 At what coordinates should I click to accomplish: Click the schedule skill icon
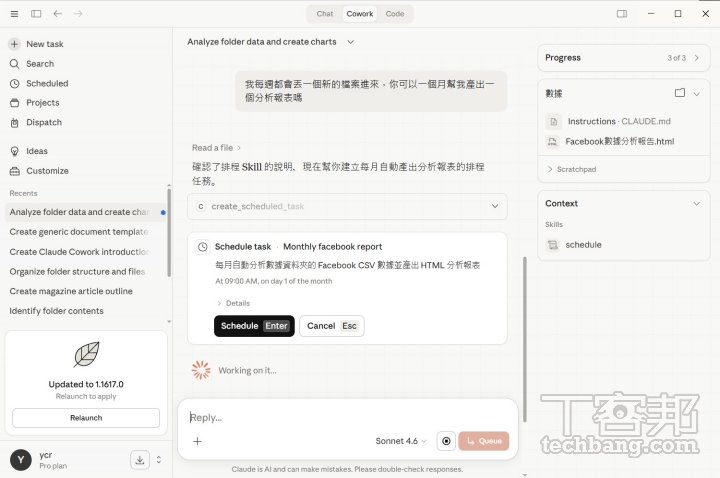553,245
